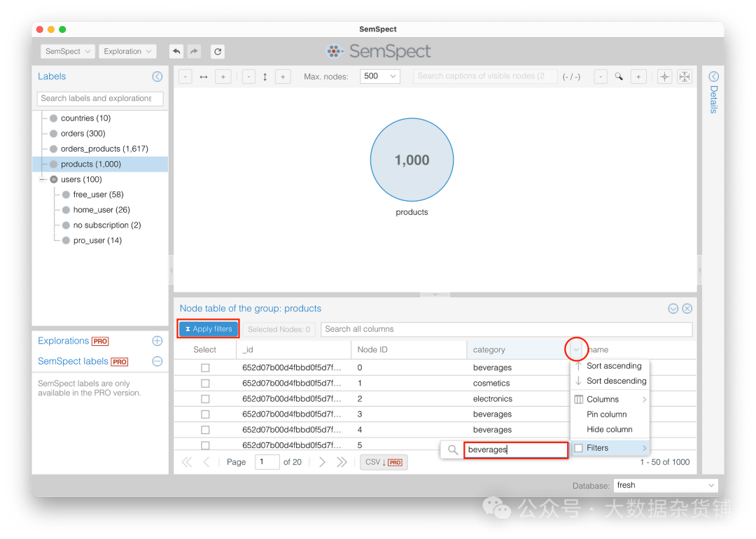Click the Apply filters button
756x539 pixels.
(209, 329)
